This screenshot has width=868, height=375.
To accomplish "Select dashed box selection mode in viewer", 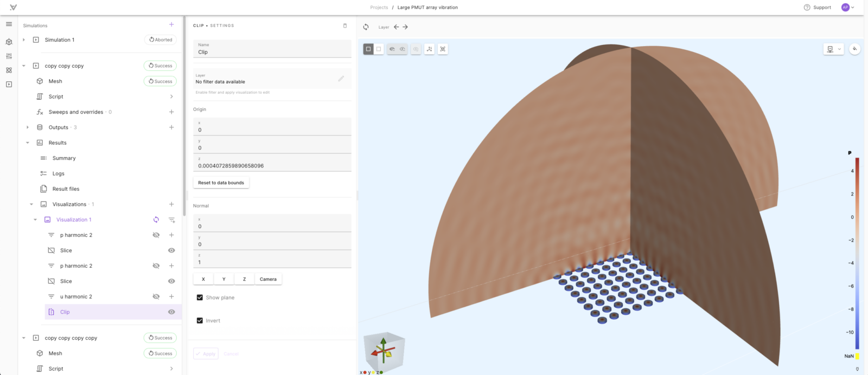I will 379,49.
